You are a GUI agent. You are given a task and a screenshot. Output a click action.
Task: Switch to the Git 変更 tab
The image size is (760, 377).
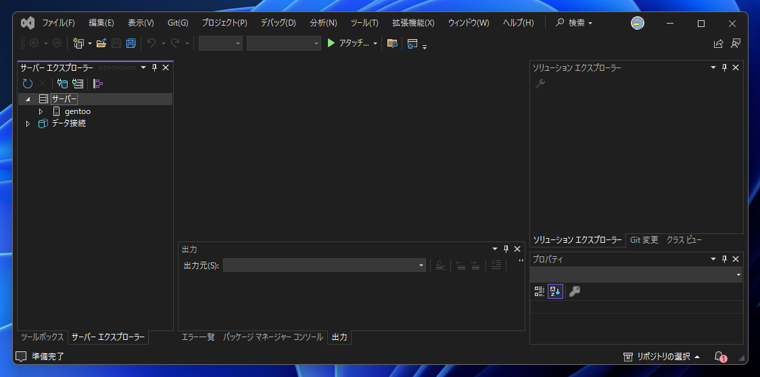[644, 239]
